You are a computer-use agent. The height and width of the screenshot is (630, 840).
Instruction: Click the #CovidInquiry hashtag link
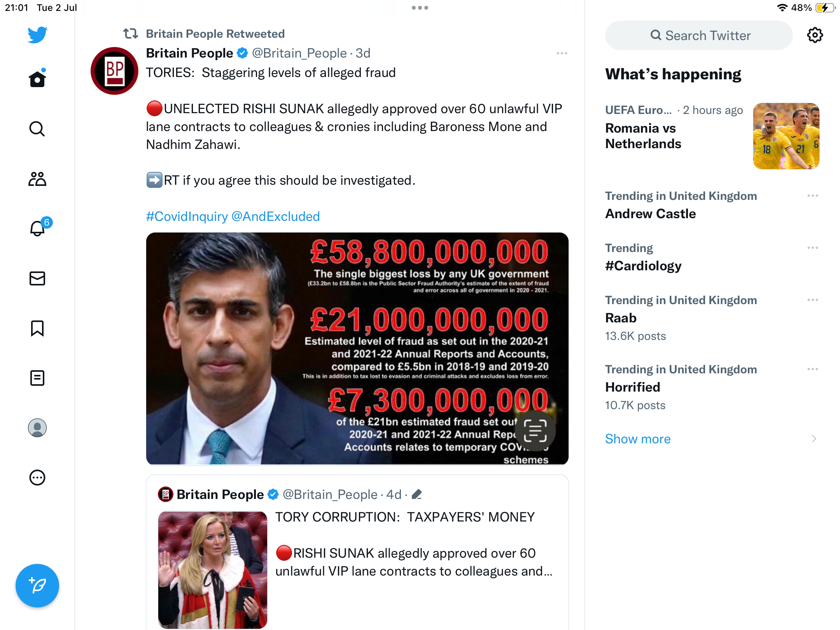[x=187, y=216]
